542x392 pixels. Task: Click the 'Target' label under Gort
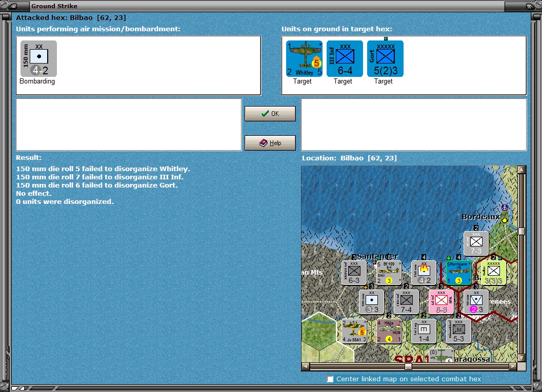click(384, 81)
